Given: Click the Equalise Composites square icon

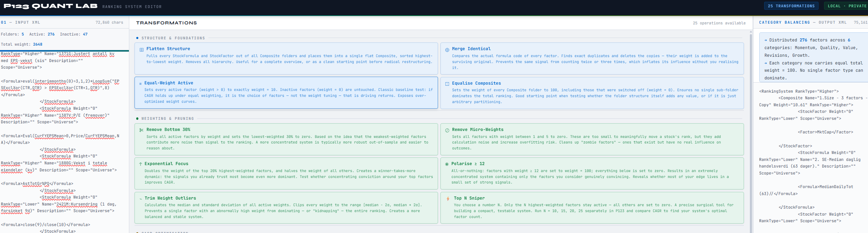Looking at the screenshot, I should point(447,84).
